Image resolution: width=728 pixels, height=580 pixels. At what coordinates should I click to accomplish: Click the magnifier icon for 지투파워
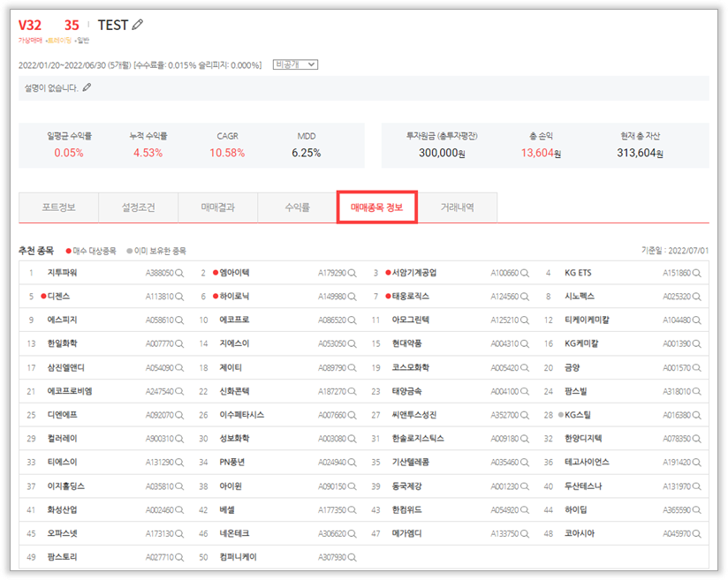coord(179,274)
